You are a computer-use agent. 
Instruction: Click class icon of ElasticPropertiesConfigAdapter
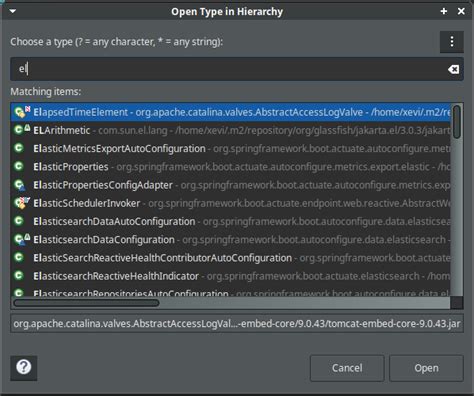coord(19,185)
